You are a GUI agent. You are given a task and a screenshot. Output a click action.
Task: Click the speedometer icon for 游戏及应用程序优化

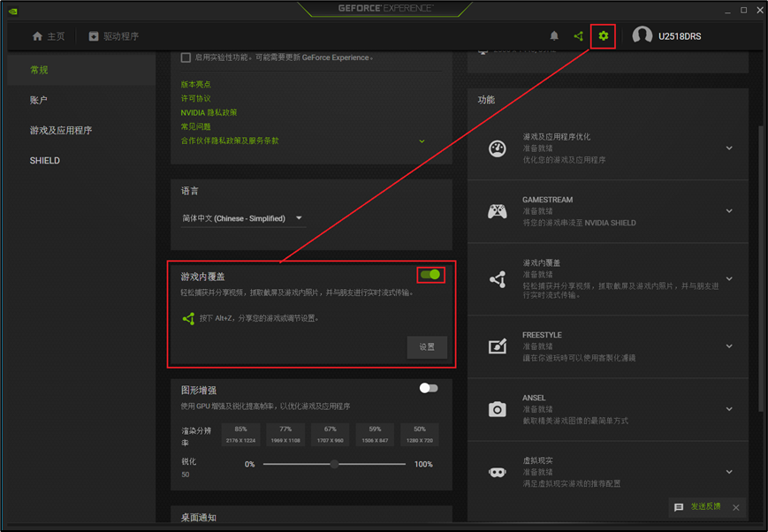[498, 148]
